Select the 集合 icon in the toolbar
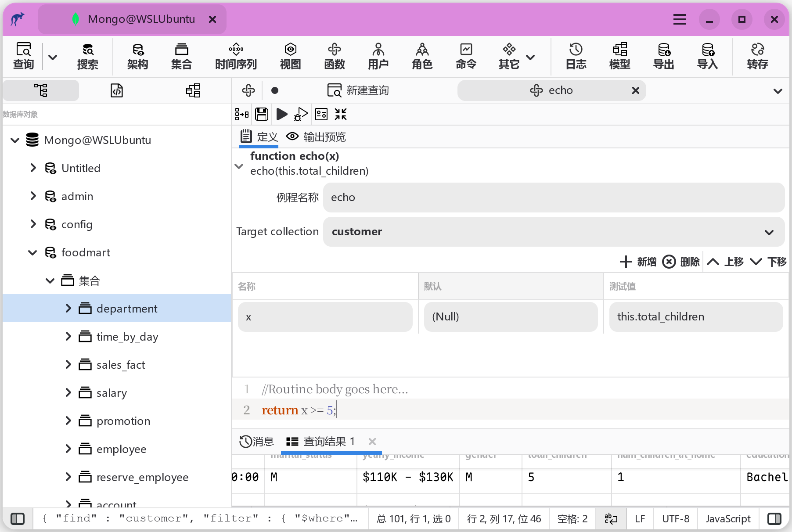 click(181, 56)
